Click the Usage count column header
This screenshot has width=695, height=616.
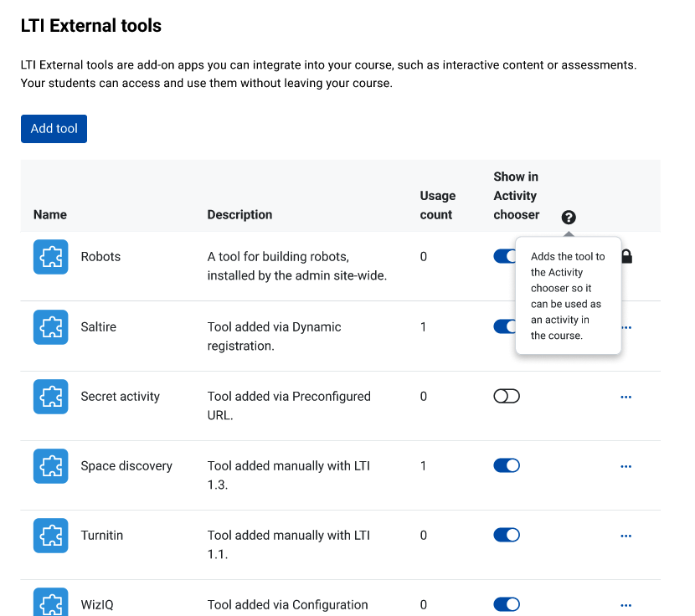point(438,205)
